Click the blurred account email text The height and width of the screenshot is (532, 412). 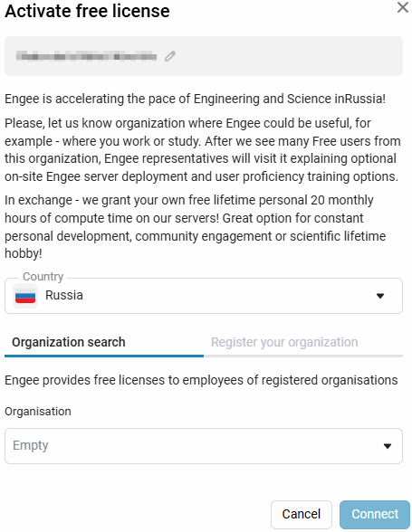[86, 56]
